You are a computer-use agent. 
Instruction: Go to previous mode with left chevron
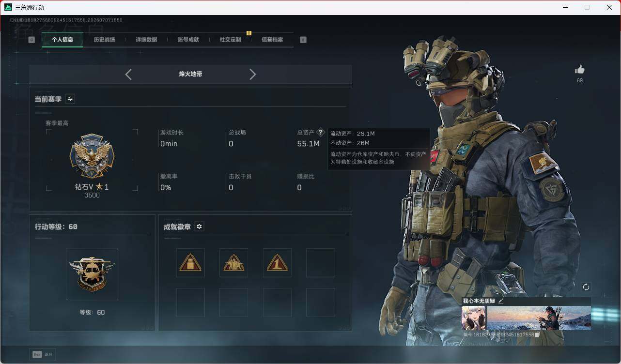tap(128, 74)
